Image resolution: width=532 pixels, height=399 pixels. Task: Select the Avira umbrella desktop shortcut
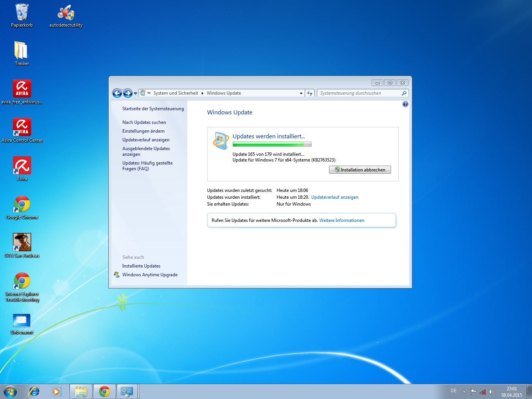(x=22, y=169)
